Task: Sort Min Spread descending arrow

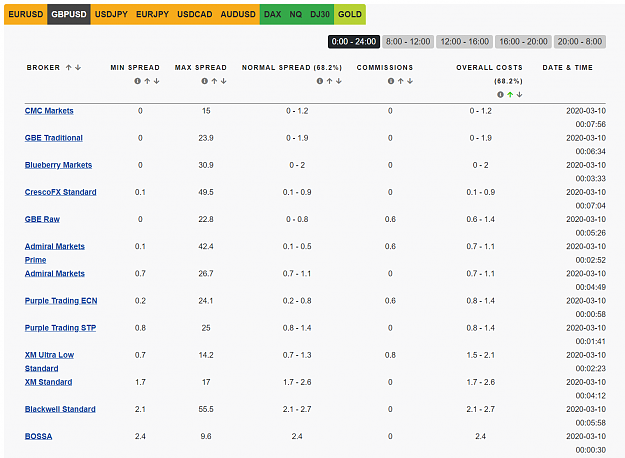Action: click(x=157, y=81)
